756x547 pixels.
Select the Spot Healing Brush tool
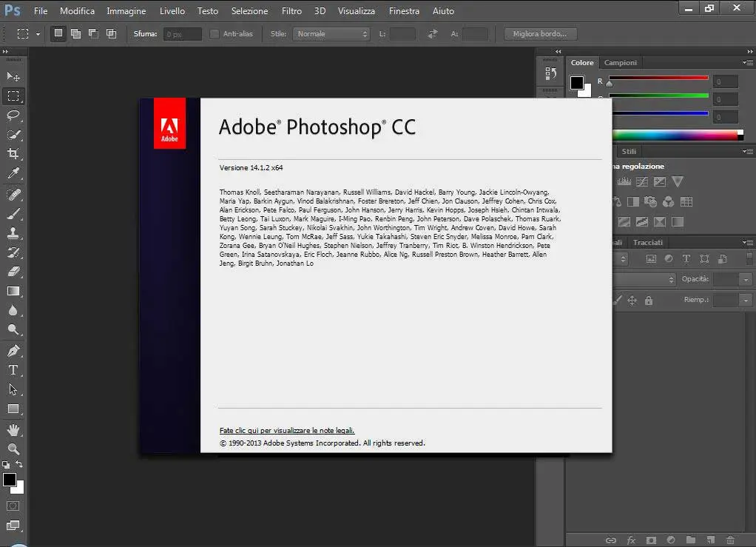click(13, 195)
